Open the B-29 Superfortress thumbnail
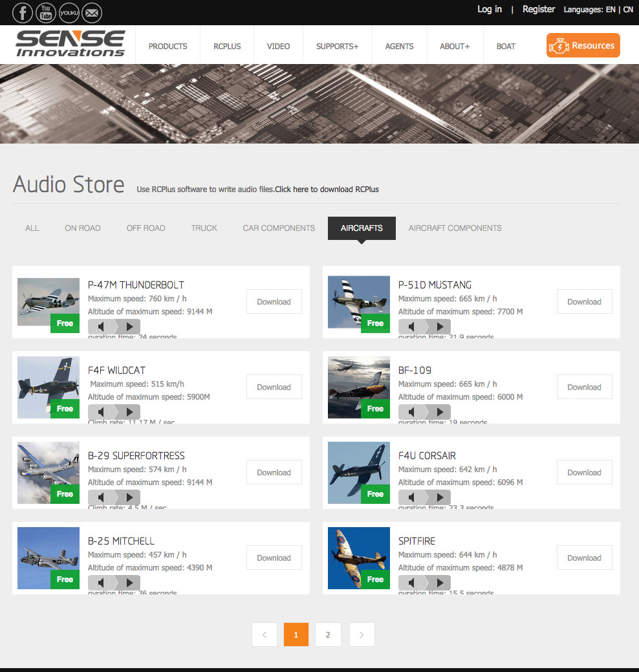 click(x=49, y=473)
